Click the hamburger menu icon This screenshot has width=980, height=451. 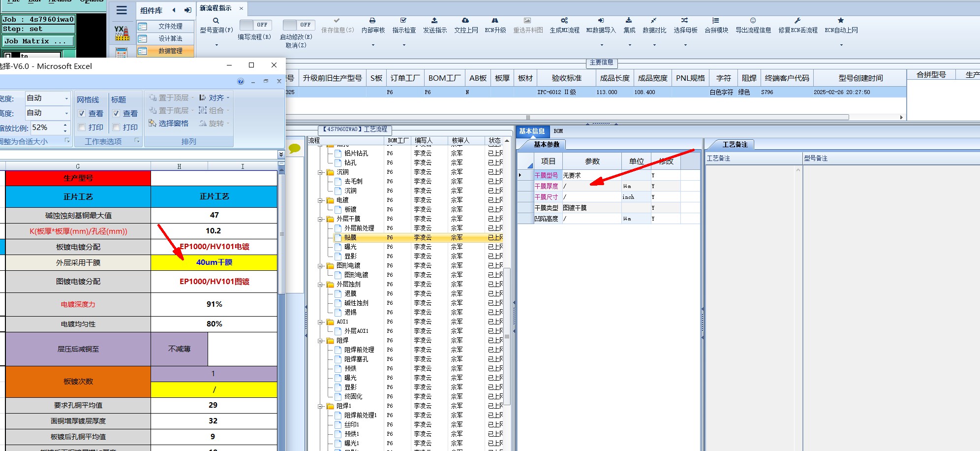pyautogui.click(x=122, y=10)
